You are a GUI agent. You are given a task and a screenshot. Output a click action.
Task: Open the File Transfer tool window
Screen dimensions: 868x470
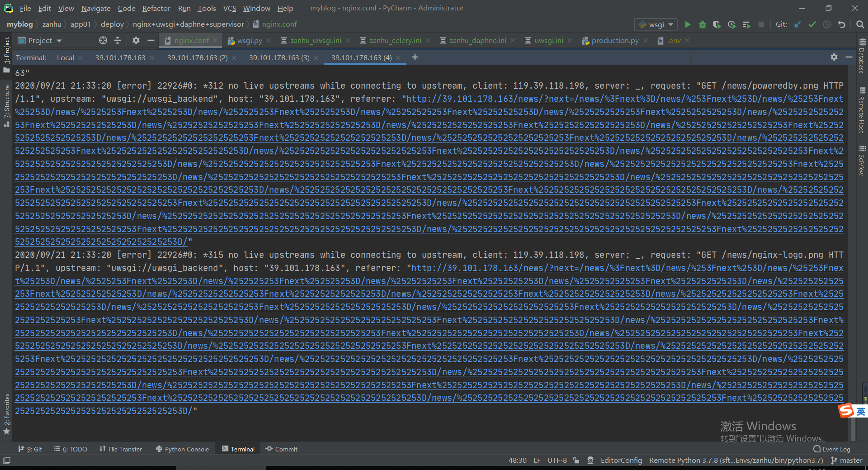121,449
